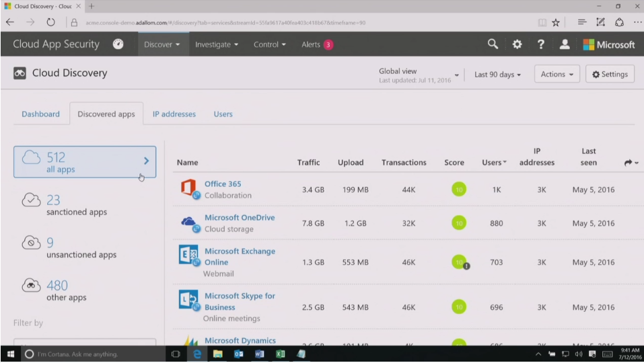Expand the Actions dropdown
The image size is (644, 363).
pyautogui.click(x=557, y=75)
